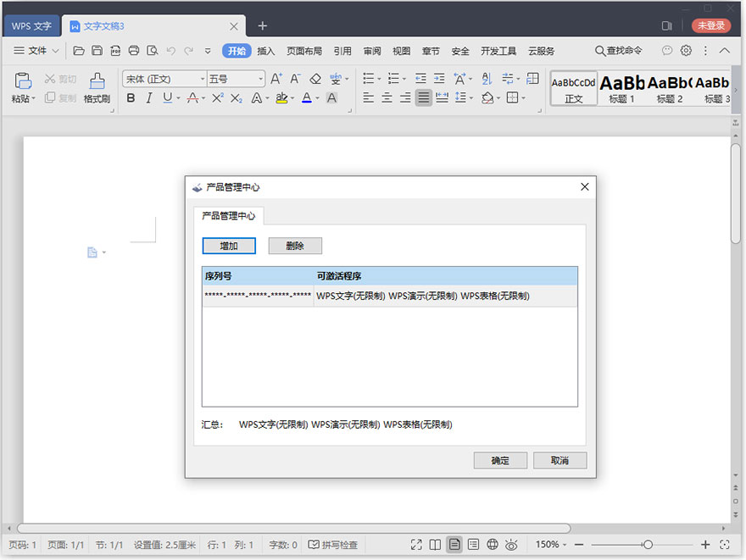Click the superscript formatting icon

220,98
